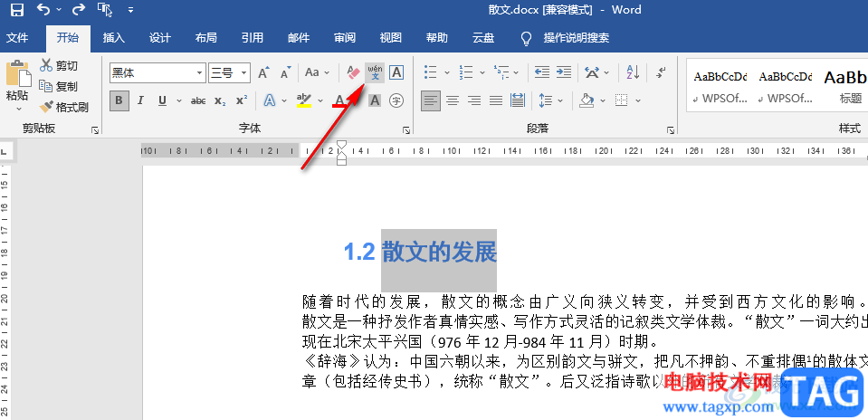
Task: Switch to the 布局 tab
Action: (206, 38)
